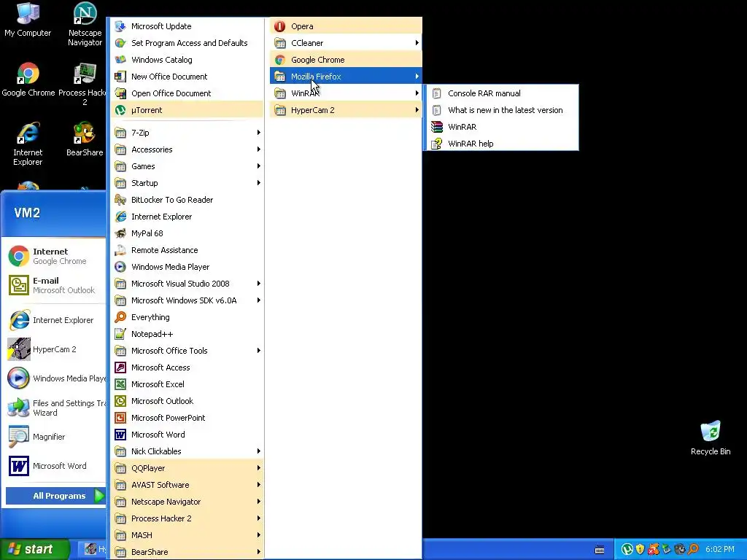Open Microsoft Word in All Programs list
This screenshot has width=747, height=560.
[x=187, y=435]
